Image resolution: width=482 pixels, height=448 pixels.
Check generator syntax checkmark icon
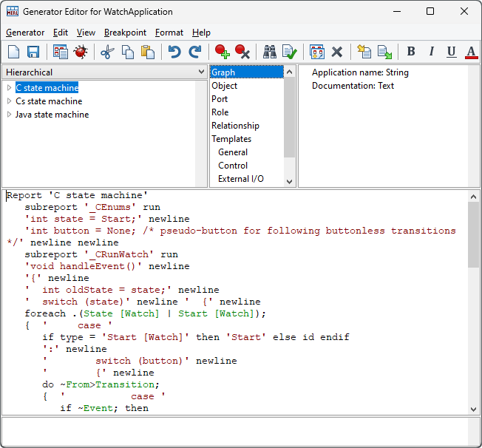tap(290, 52)
